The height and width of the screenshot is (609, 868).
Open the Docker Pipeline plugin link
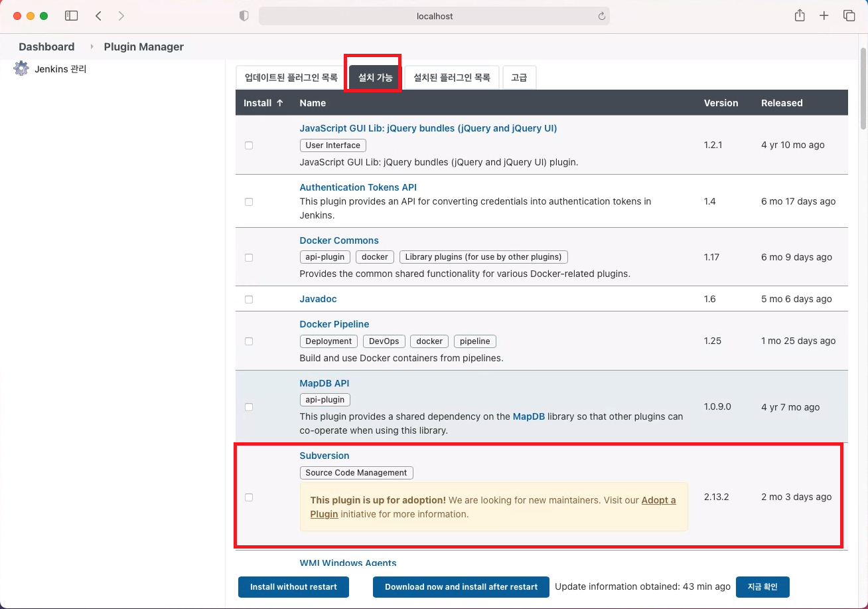tap(334, 324)
